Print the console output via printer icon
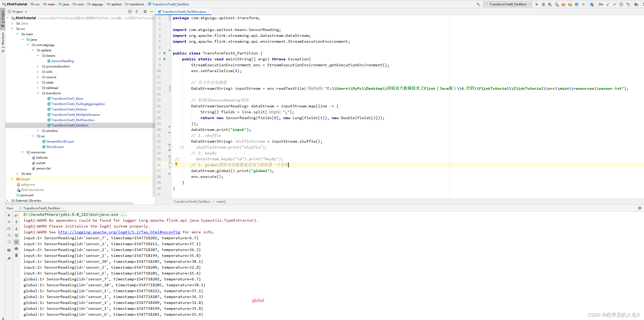 point(16,249)
